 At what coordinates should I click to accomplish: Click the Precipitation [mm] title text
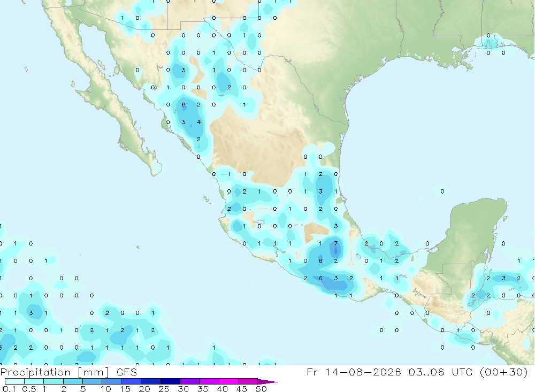(55, 372)
